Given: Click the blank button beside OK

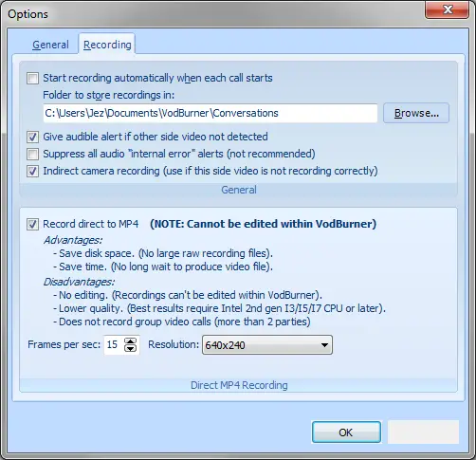Looking at the screenshot, I should pyautogui.click(x=423, y=432).
